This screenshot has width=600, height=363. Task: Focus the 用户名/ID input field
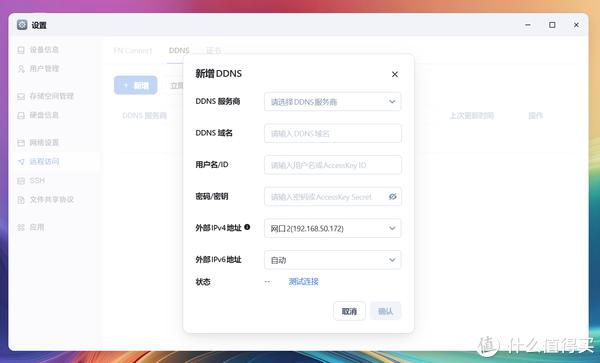click(x=333, y=165)
